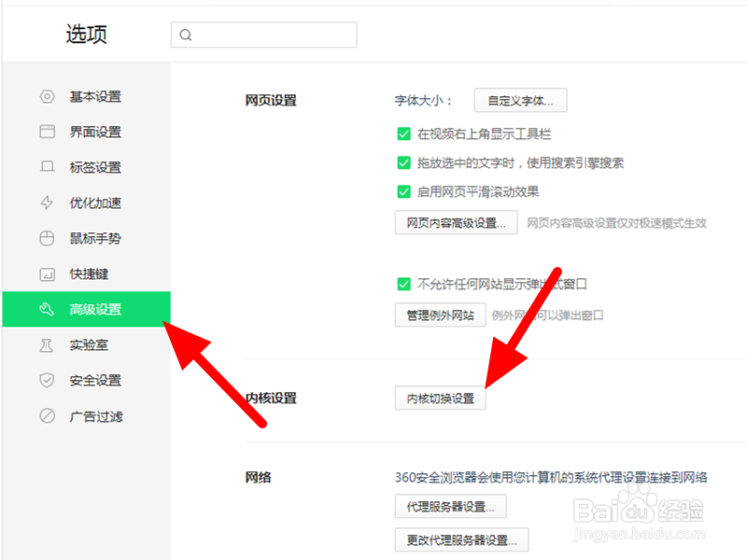Screen dimensions: 747x560
Task: Open 自定义字体 settings
Action: pos(520,100)
